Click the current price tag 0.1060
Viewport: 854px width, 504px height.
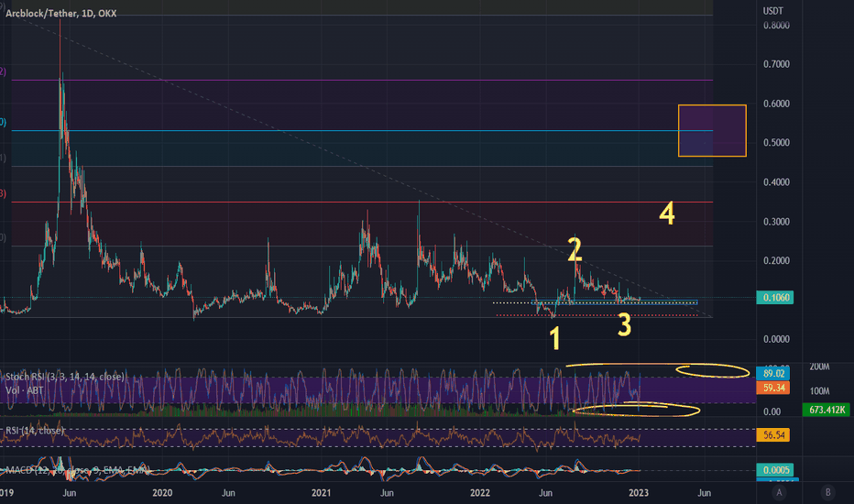[x=775, y=298]
